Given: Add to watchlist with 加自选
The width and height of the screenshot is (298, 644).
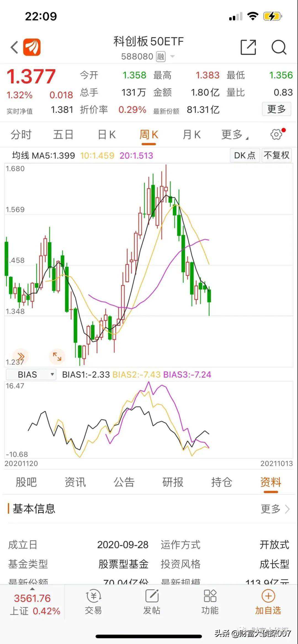Looking at the screenshot, I should click(x=268, y=602).
